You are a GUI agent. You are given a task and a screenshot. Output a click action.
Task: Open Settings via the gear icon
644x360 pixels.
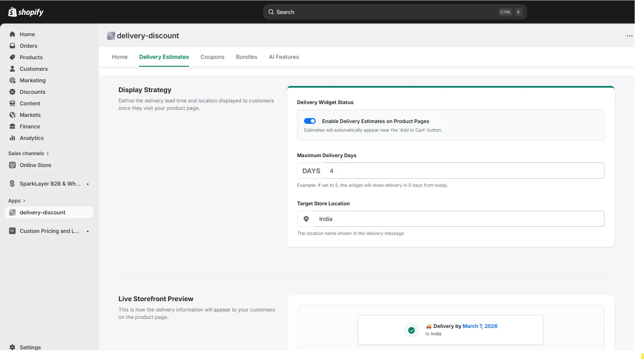[12, 347]
